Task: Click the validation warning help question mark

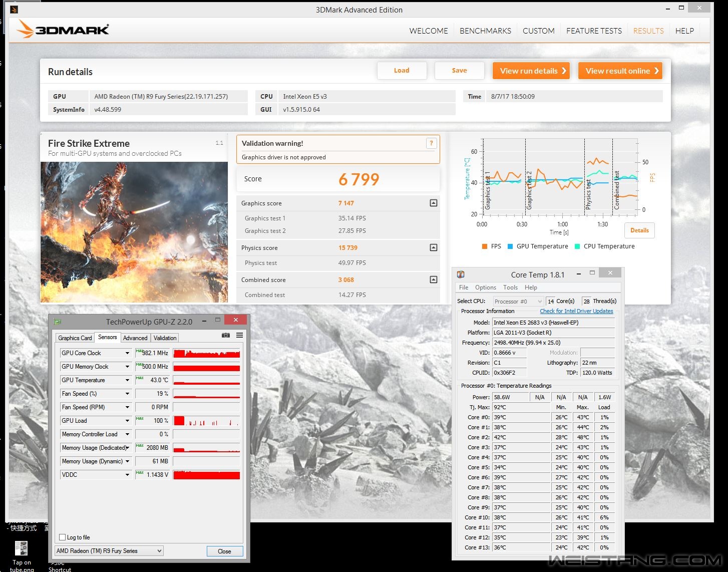Action: (431, 143)
